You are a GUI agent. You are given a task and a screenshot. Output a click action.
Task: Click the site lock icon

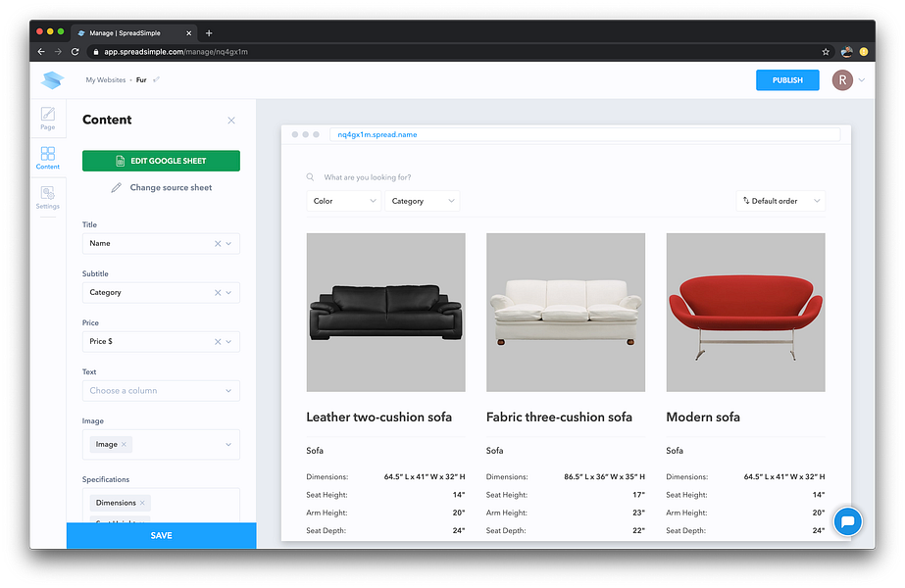[96, 52]
